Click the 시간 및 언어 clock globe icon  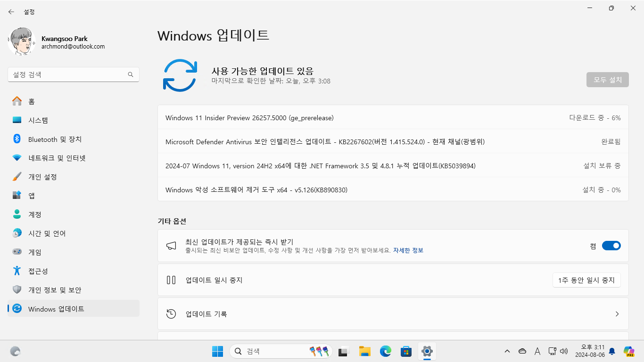point(17,233)
